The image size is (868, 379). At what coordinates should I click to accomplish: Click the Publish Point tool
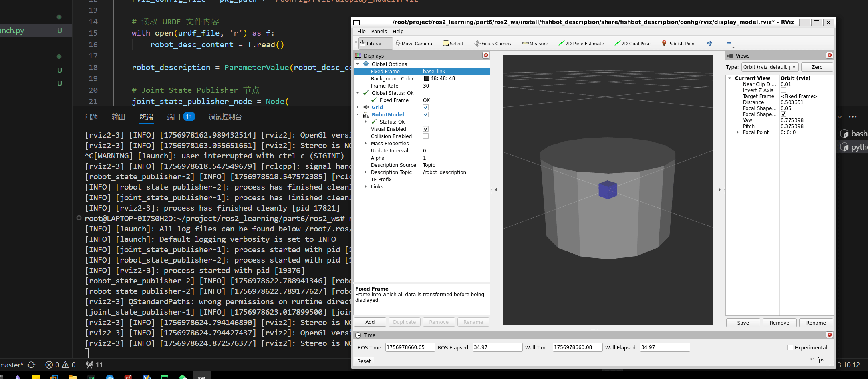pos(679,44)
